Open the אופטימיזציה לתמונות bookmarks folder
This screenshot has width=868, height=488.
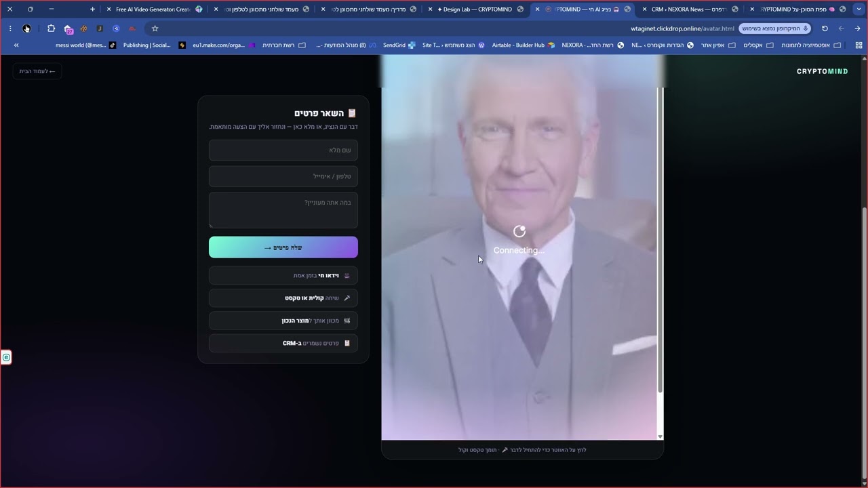point(812,45)
